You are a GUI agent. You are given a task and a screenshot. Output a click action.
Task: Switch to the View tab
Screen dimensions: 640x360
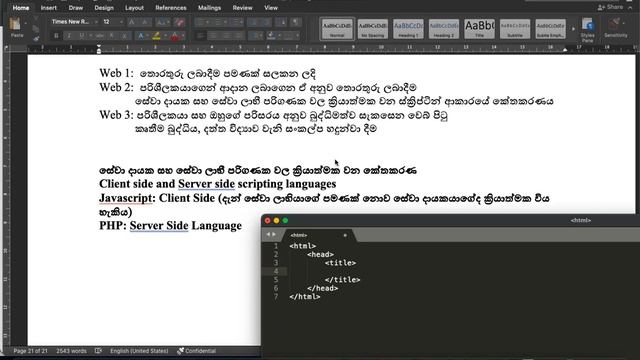[271, 8]
